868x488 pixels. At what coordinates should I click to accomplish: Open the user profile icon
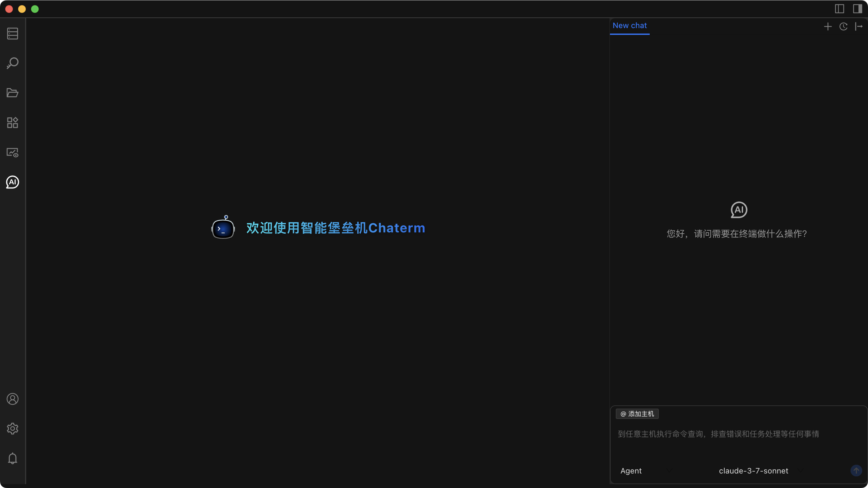pos(13,399)
